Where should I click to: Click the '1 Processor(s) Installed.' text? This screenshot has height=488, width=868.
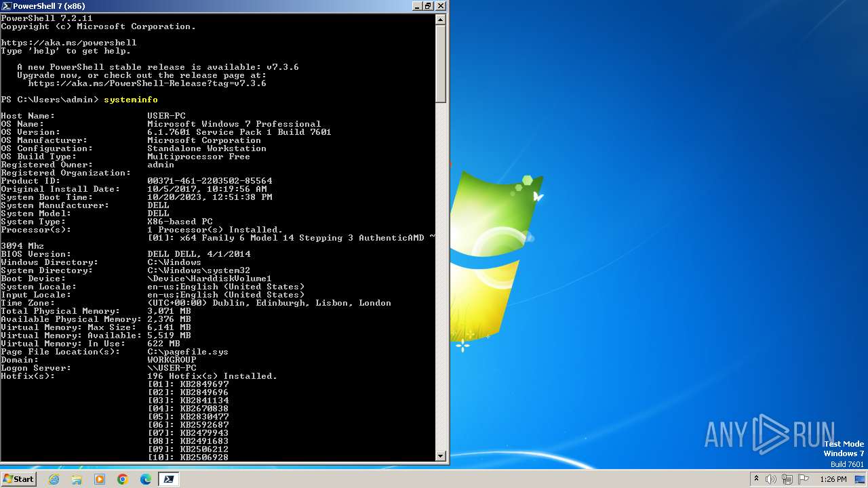tap(215, 230)
